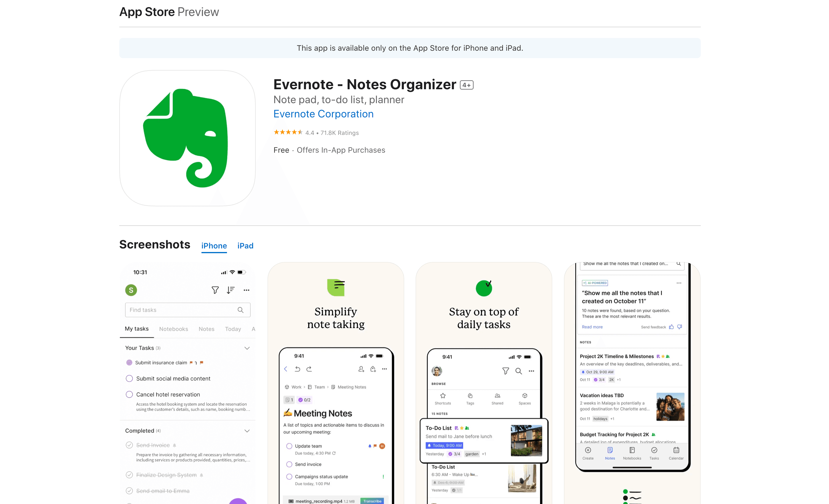Click the magnifier in Find tasks field
The image size is (829, 504).
[241, 310]
